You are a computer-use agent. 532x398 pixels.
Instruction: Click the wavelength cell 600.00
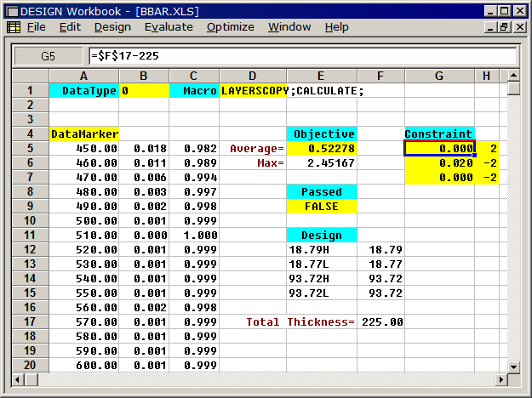[83, 365]
